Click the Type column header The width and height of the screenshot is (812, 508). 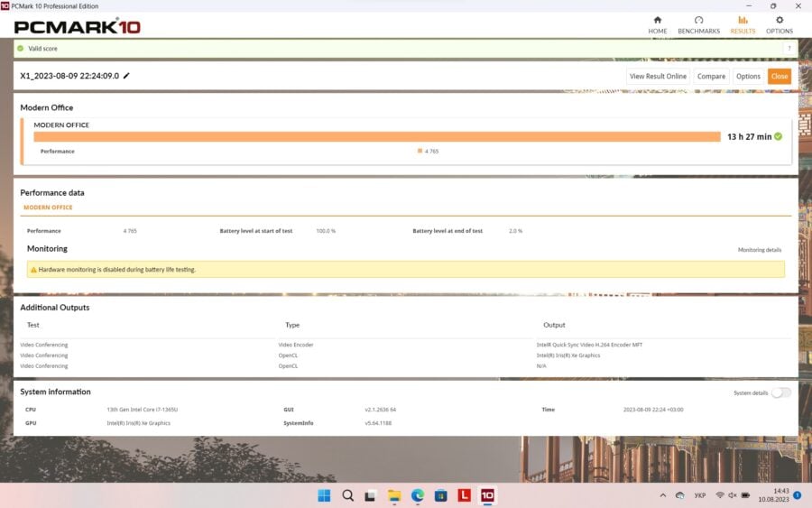292,325
